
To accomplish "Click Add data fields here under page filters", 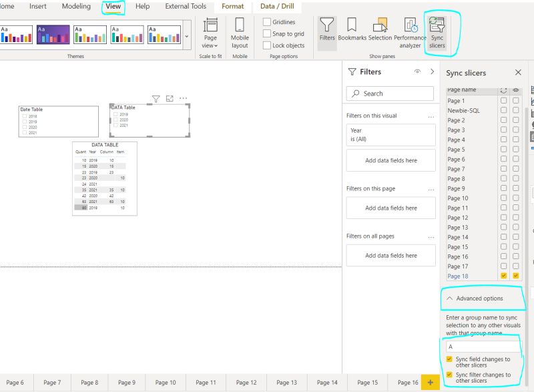I will 390,208.
